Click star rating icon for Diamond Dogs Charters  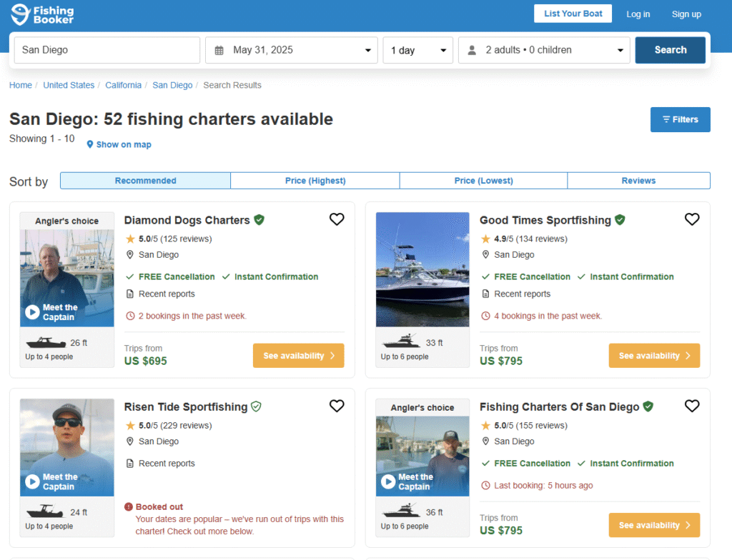click(130, 239)
